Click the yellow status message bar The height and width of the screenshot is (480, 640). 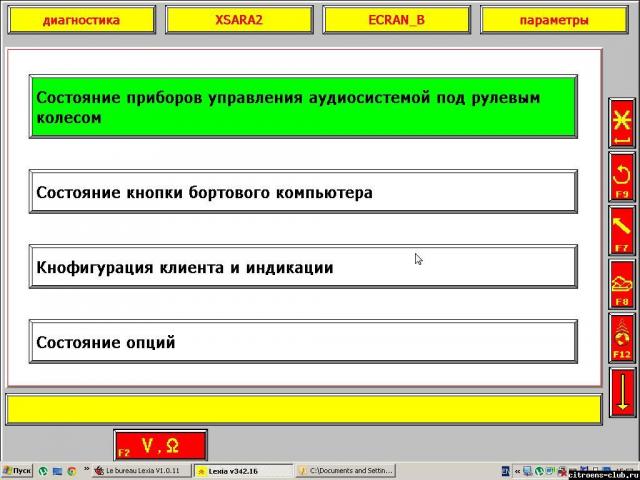[x=304, y=409]
